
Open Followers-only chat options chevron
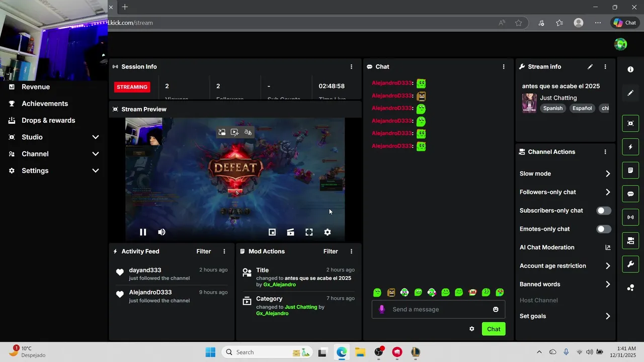[x=608, y=192]
